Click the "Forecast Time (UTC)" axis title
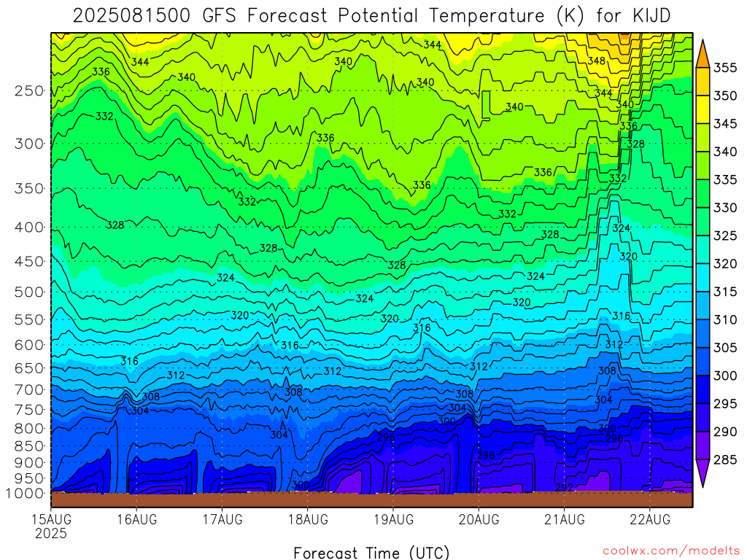 click(371, 553)
